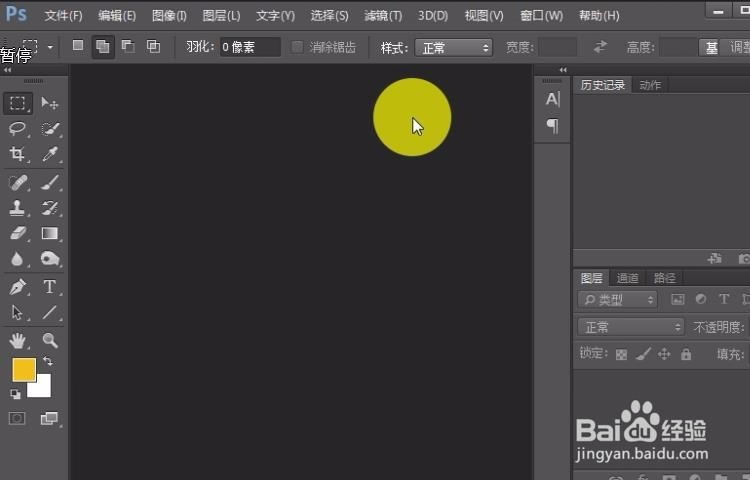This screenshot has height=480, width=750.
Task: Select the Brush tool
Action: pos(50,183)
